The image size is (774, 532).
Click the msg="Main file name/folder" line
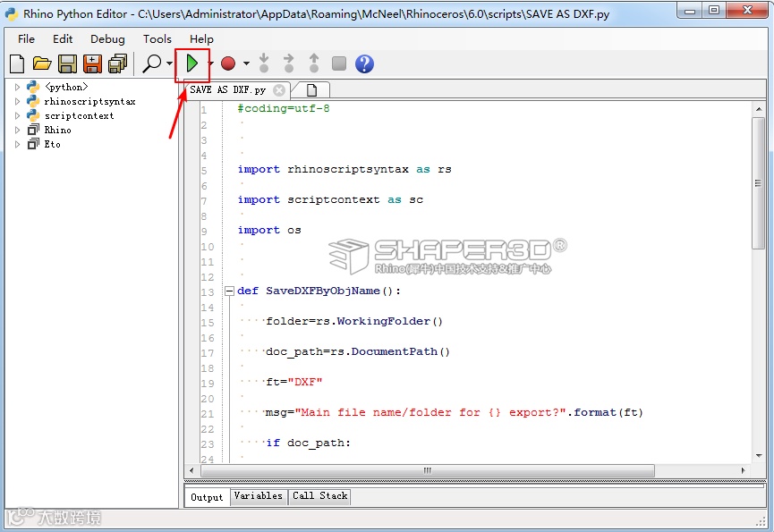click(455, 412)
